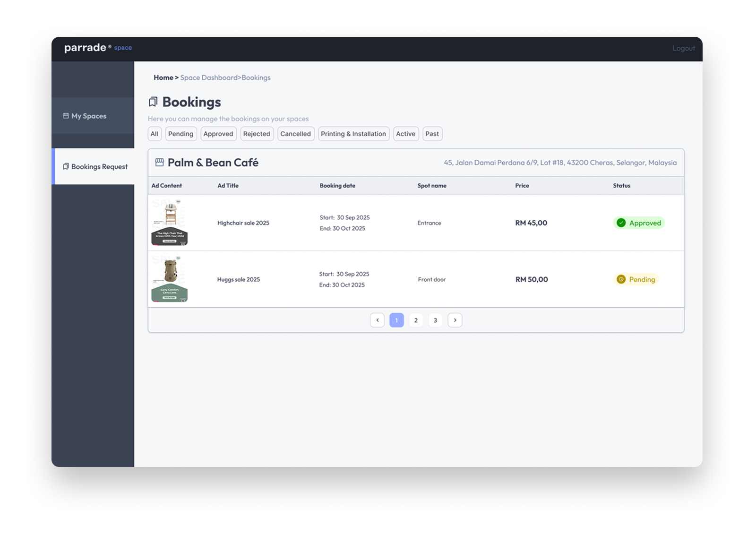This screenshot has width=756, height=535.
Task: Click the café address text
Action: 560,163
